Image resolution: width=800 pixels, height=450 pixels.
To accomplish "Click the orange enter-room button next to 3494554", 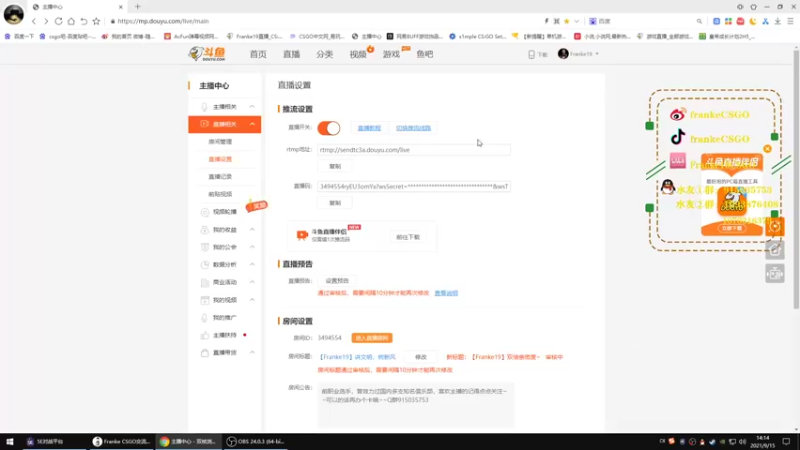I will coord(372,338).
